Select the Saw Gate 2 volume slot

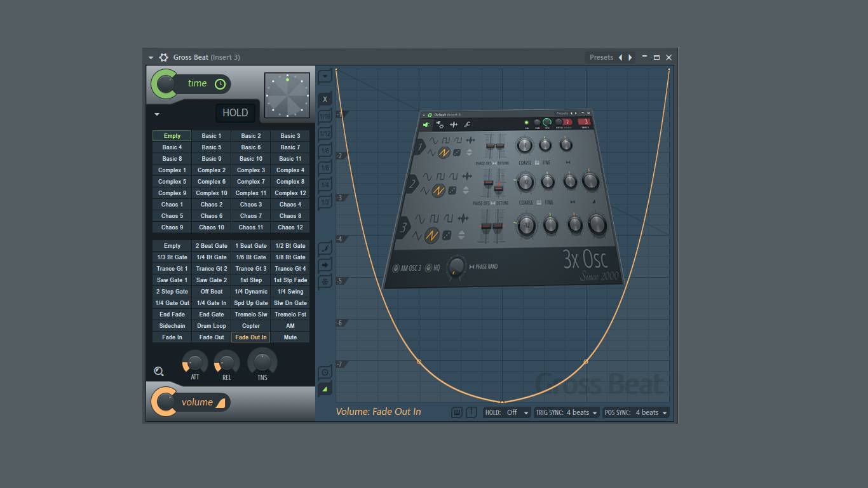tap(212, 280)
